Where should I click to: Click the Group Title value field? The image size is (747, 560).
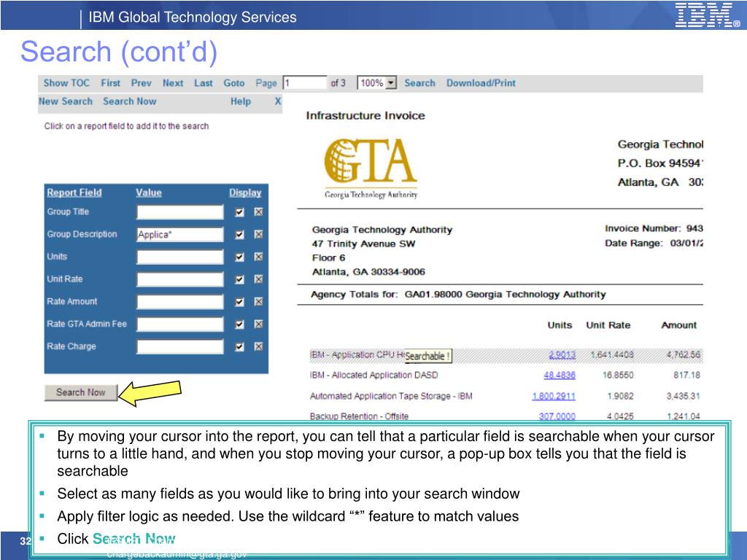coord(180,212)
